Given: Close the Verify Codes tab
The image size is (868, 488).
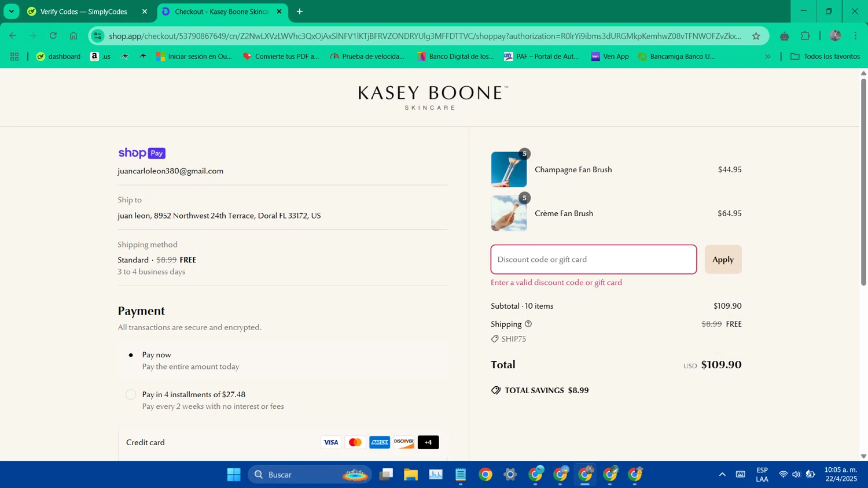Looking at the screenshot, I should click(145, 12).
